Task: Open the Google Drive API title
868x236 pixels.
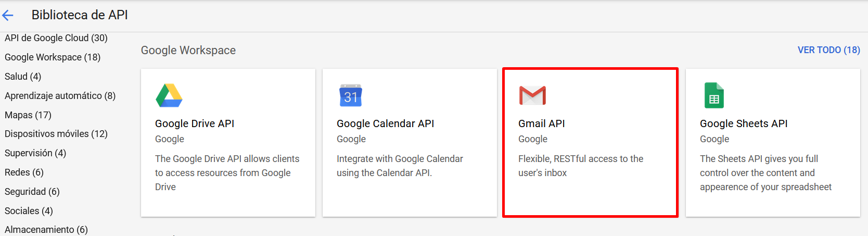Action: pyautogui.click(x=195, y=123)
